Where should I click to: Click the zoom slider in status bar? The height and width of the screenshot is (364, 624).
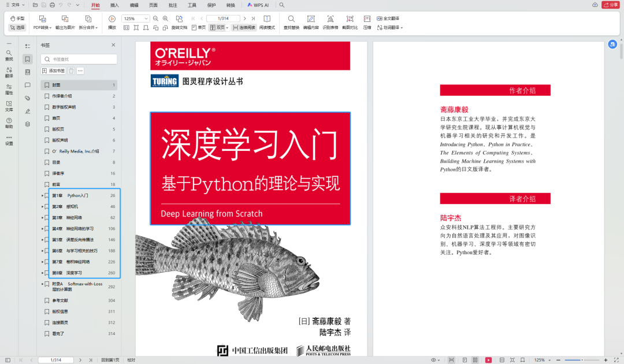point(582,360)
